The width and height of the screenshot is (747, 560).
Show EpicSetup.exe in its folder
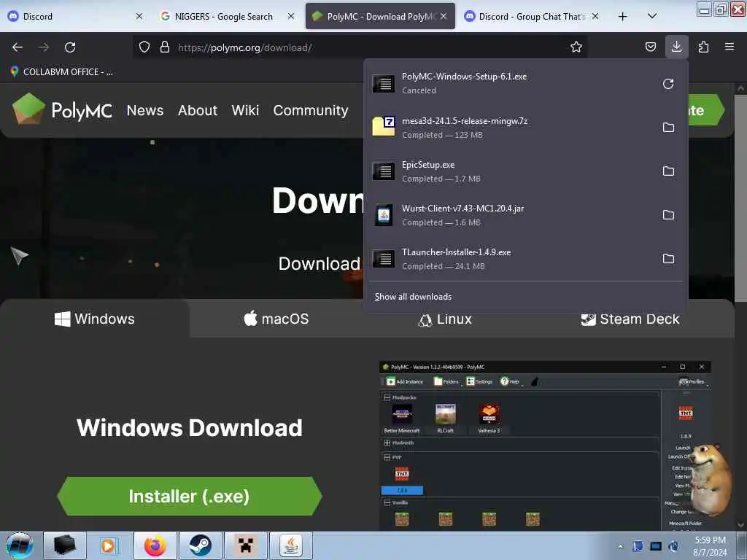pyautogui.click(x=668, y=171)
